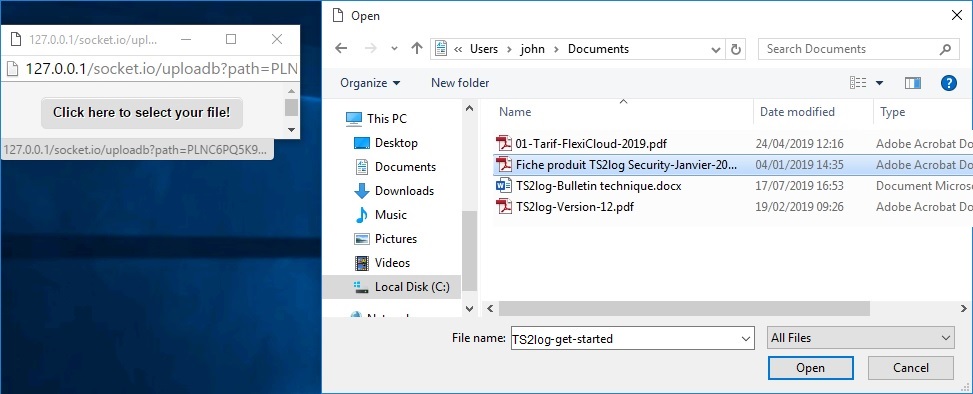Image resolution: width=973 pixels, height=394 pixels.
Task: Sort by Date modified column
Action: pyautogui.click(x=797, y=112)
